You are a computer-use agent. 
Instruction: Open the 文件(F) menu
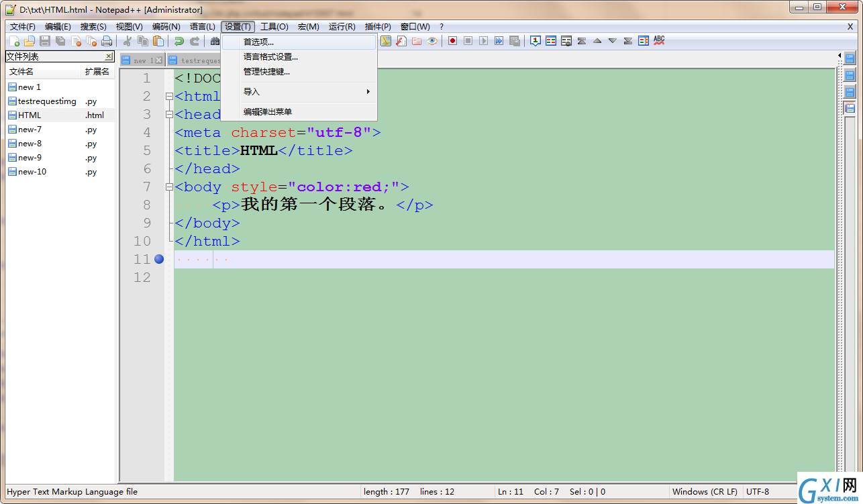point(23,27)
